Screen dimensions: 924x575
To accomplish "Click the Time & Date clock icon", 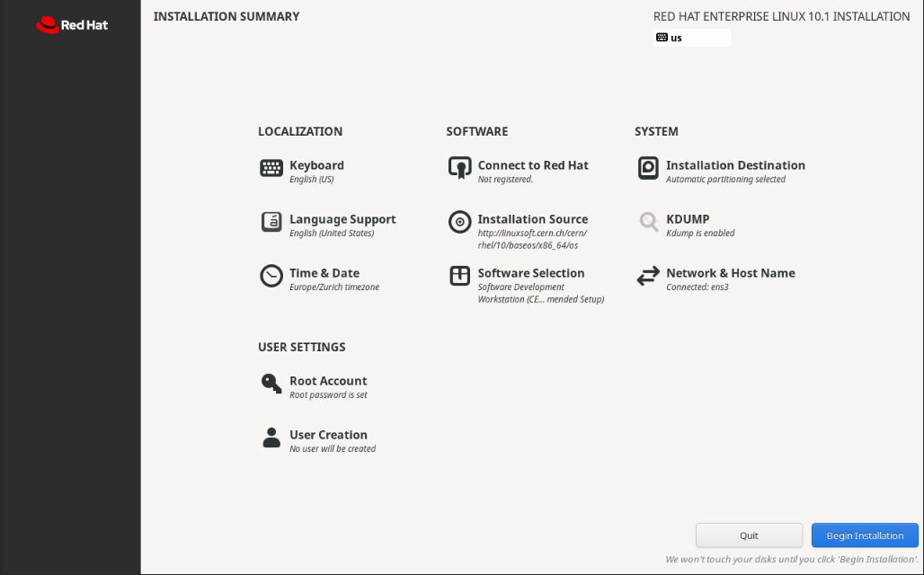I will (x=271, y=276).
